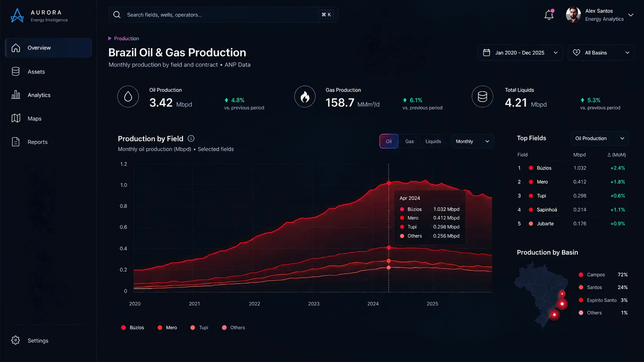Click the Santos basin color dot

[x=581, y=287]
